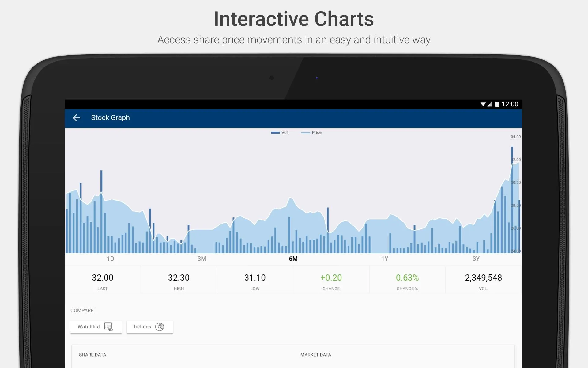The width and height of the screenshot is (588, 368).
Task: Tap the 32.00 LAST value
Action: (103, 278)
